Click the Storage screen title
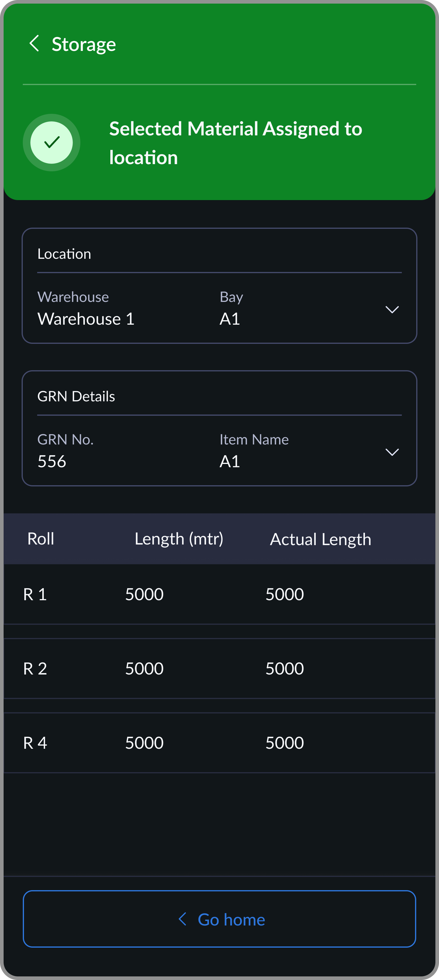 pyautogui.click(x=84, y=44)
